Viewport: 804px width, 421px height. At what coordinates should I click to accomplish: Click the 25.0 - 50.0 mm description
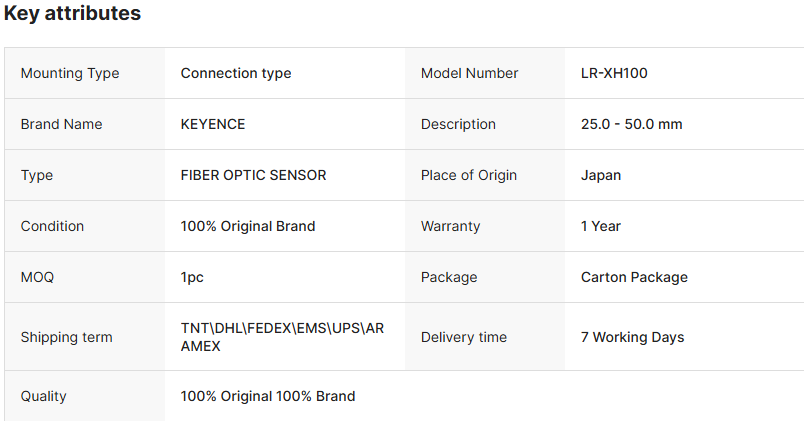click(x=631, y=124)
